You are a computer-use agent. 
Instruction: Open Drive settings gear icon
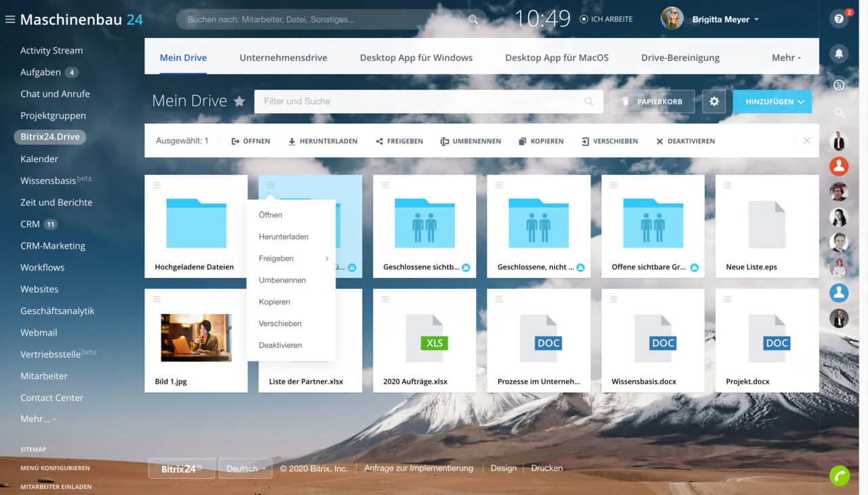click(x=713, y=102)
